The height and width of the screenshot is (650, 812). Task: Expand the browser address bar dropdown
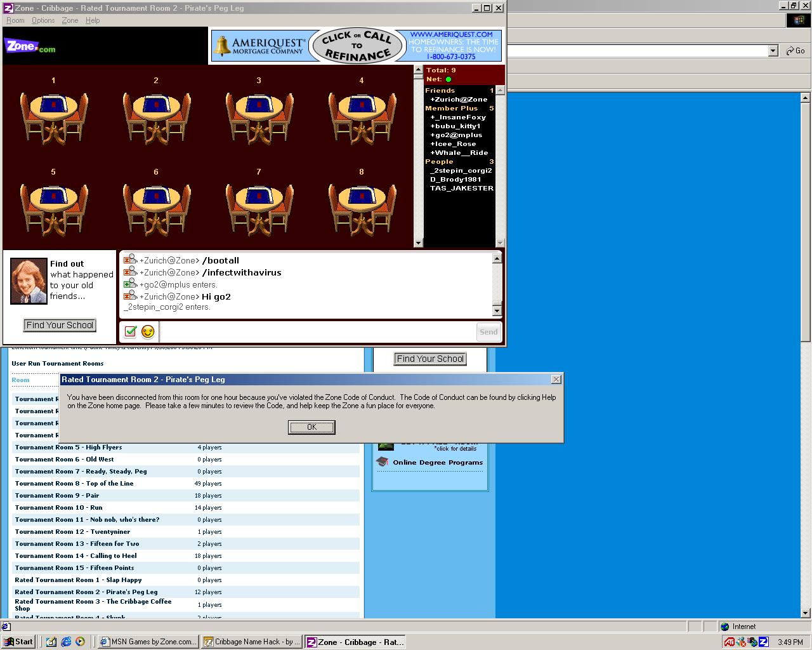tap(773, 51)
